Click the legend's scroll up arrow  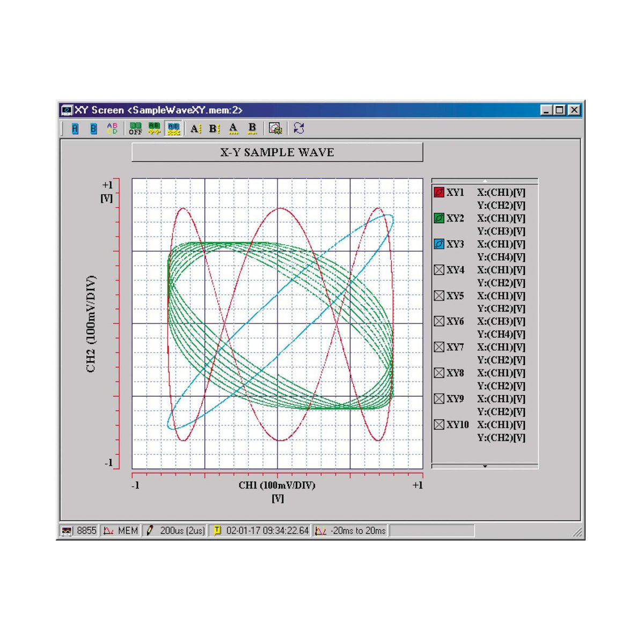[x=485, y=181]
